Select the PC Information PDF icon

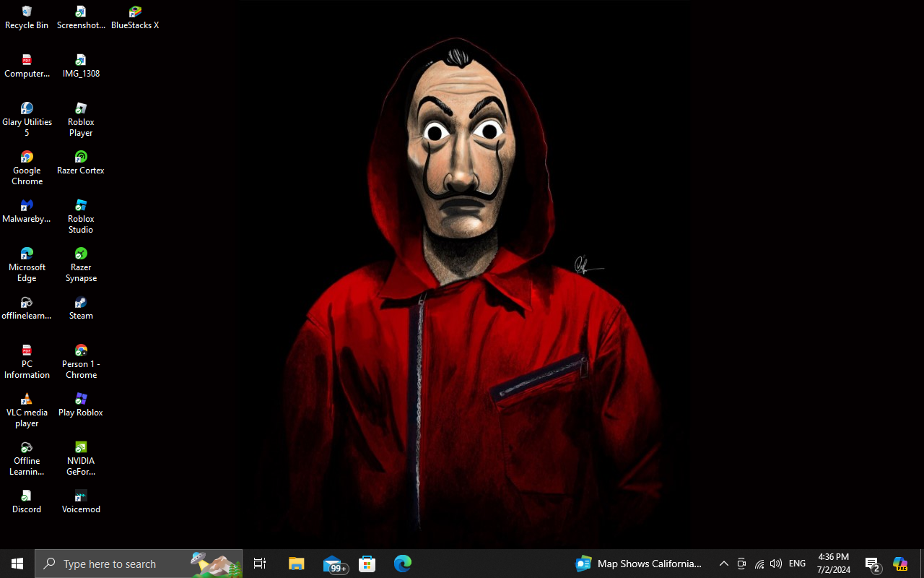click(x=27, y=362)
